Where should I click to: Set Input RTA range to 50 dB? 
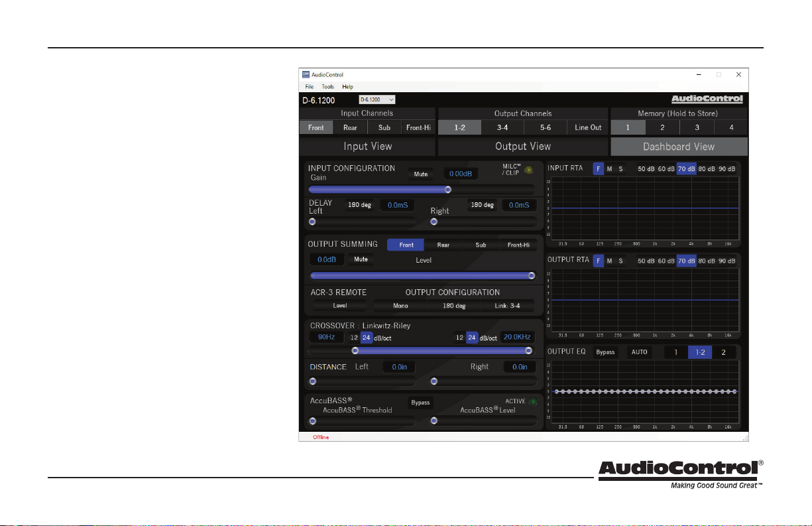click(646, 168)
